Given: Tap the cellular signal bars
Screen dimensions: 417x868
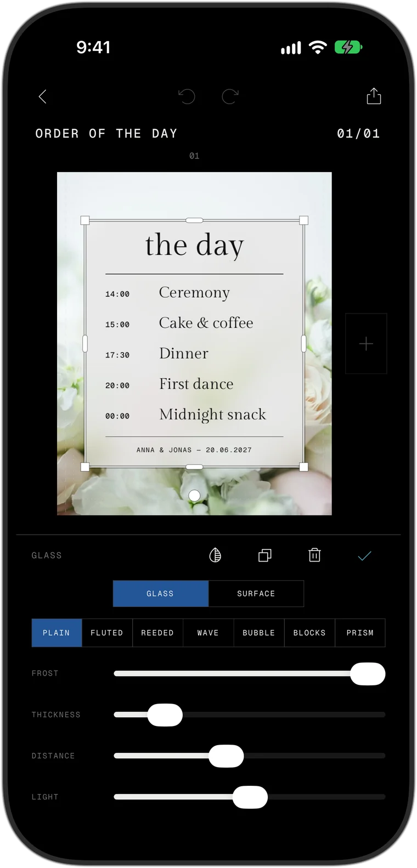Looking at the screenshot, I should [291, 48].
